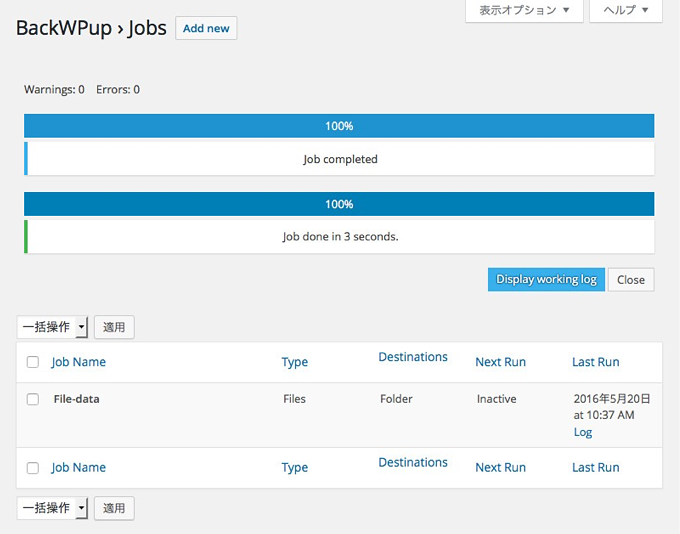The height and width of the screenshot is (534, 680).
Task: Sort by Destinations in the header
Action: [413, 357]
